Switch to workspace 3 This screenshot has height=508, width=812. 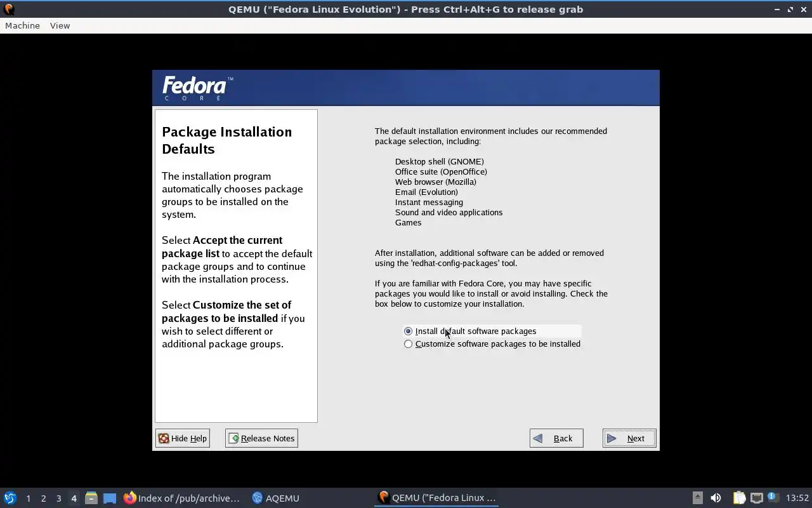click(x=58, y=498)
